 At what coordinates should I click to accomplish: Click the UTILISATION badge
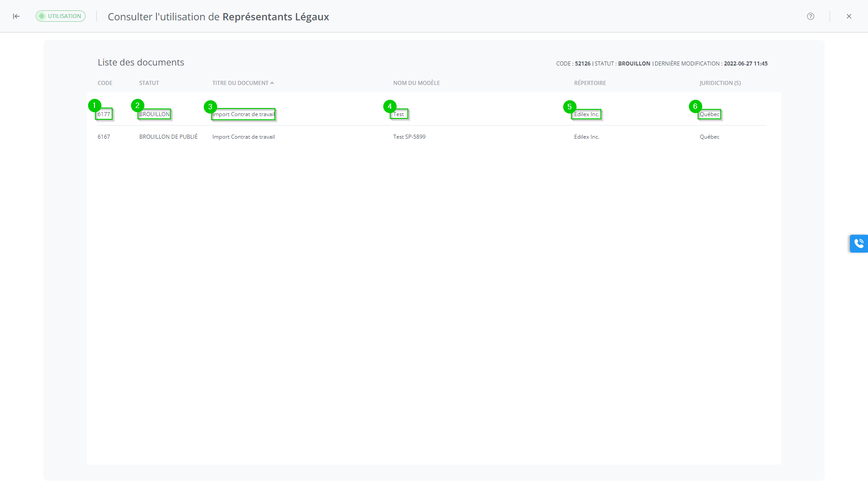(x=61, y=16)
